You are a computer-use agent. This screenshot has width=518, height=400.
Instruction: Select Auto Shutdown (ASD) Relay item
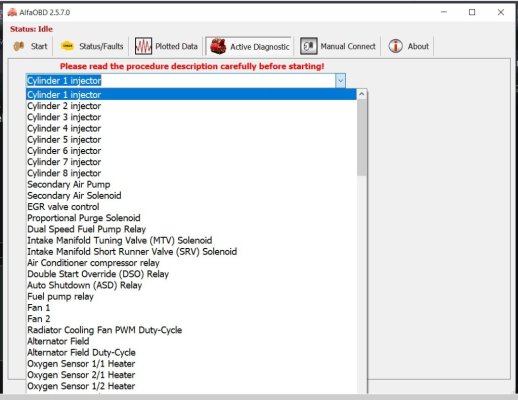(191, 285)
